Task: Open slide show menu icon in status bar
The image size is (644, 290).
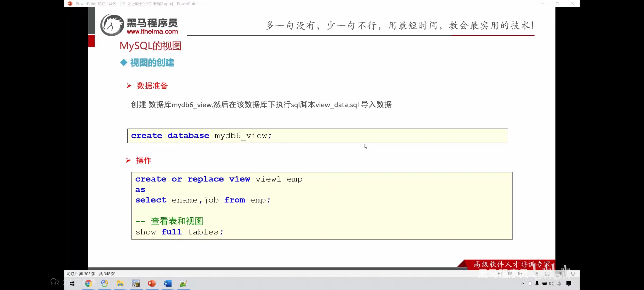Action: point(510,273)
